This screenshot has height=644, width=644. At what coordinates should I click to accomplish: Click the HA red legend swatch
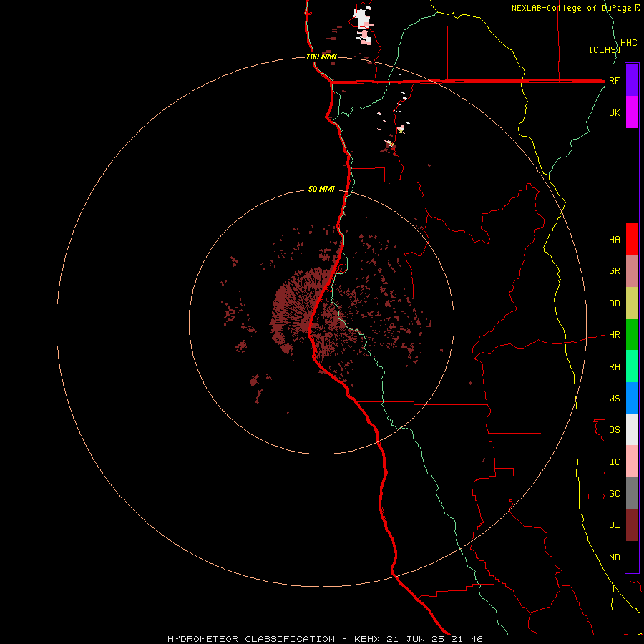tap(632, 239)
